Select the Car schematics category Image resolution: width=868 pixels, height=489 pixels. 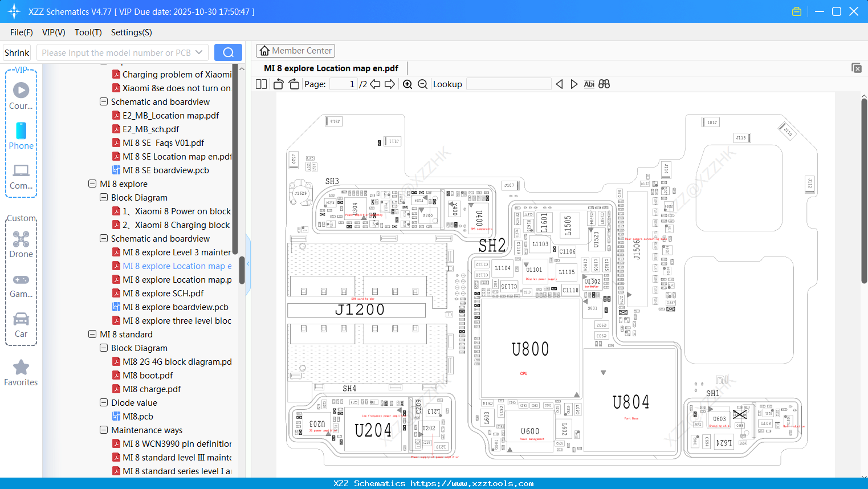point(21,322)
